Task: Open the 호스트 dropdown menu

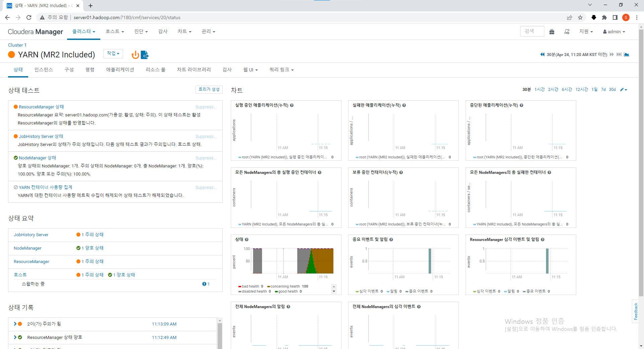Action: pos(115,32)
